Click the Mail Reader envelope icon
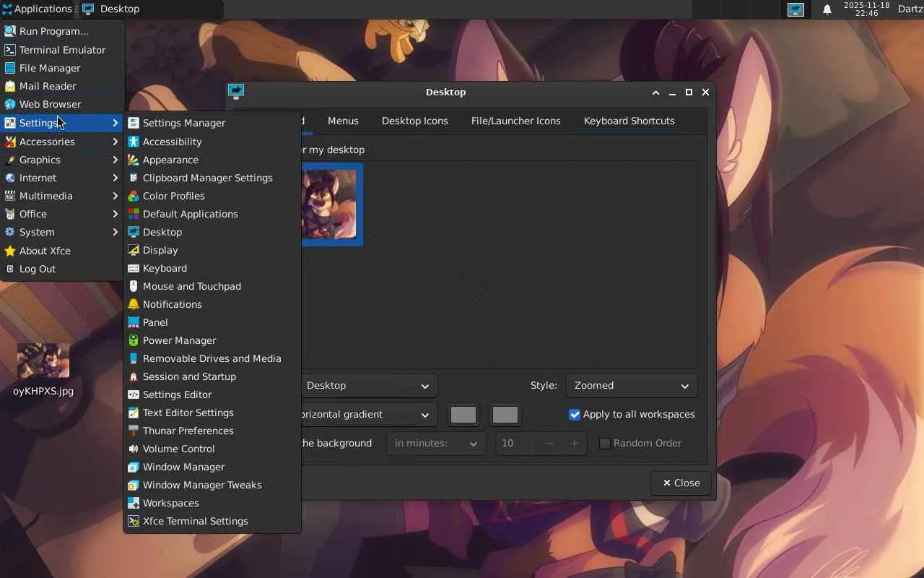 click(10, 86)
